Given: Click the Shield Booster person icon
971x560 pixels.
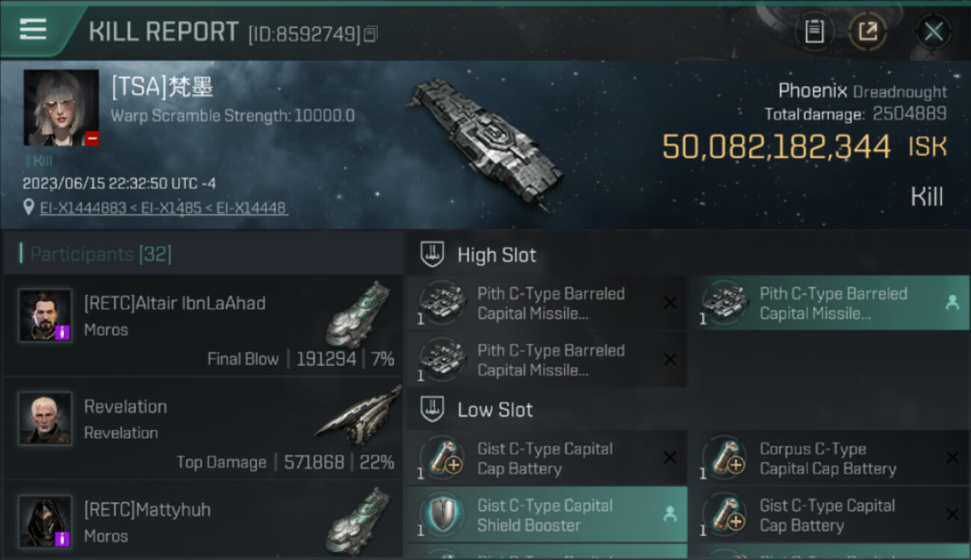Looking at the screenshot, I should (x=670, y=514).
